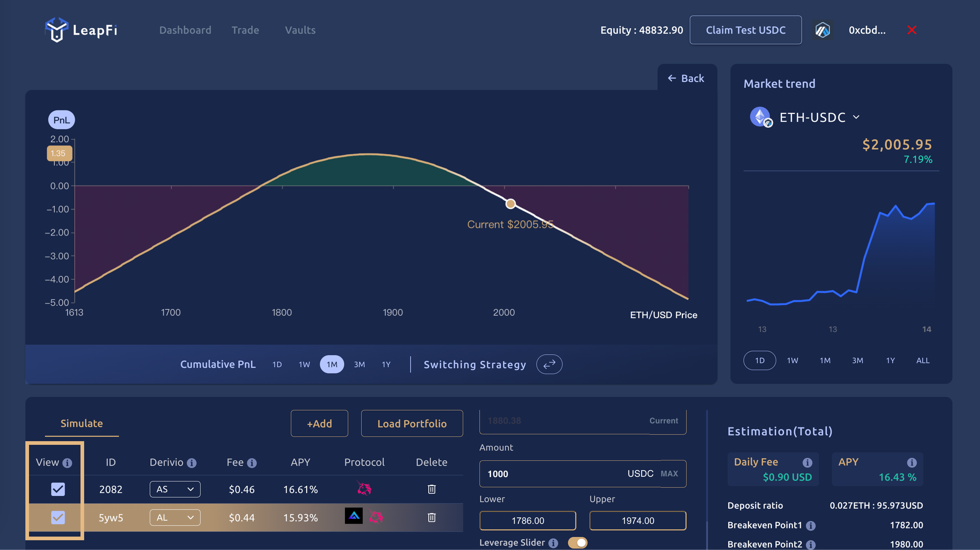Screen dimensions: 980x550
Task: Click the Equity : 48832.90 text
Action: (642, 30)
